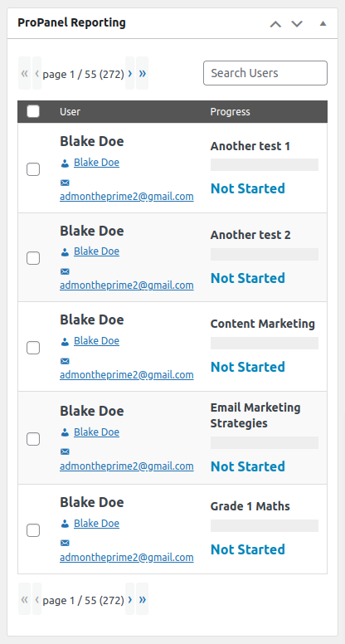Open Blake Doe profile link in first row

(96, 163)
